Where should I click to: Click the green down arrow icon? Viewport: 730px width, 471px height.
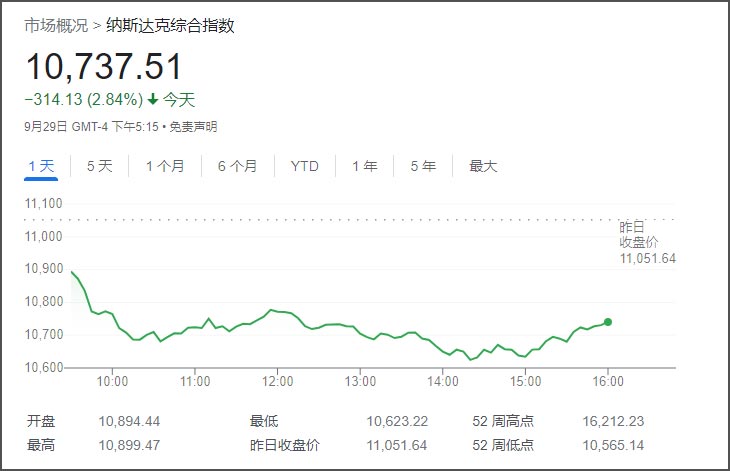click(153, 99)
